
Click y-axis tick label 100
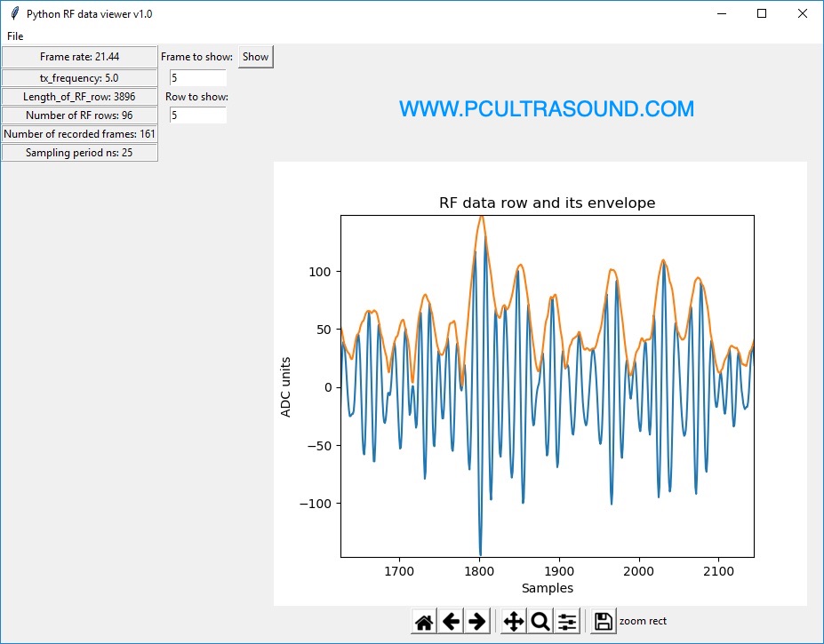[x=319, y=272]
